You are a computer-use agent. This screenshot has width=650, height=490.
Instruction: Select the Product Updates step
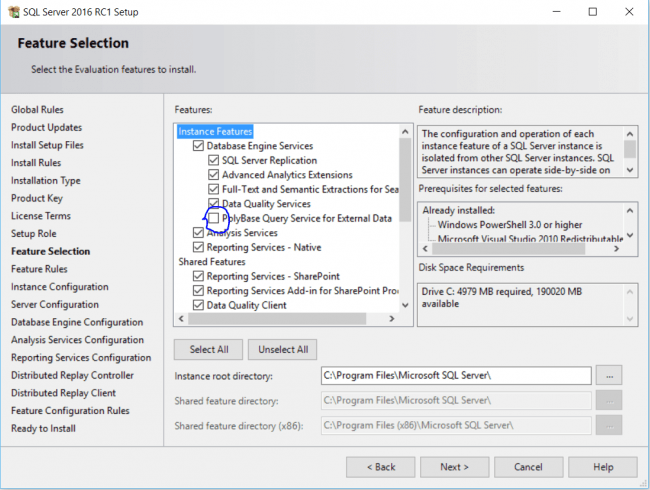tap(46, 127)
